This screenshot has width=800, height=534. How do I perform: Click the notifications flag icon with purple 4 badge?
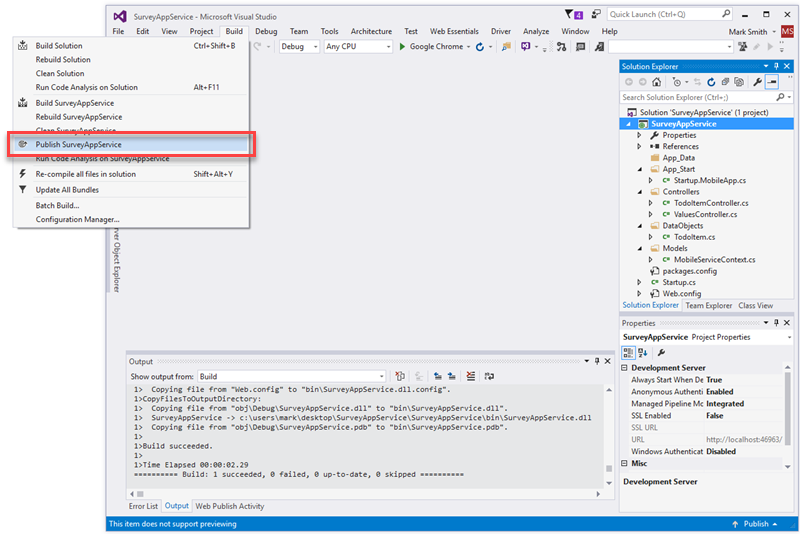573,14
